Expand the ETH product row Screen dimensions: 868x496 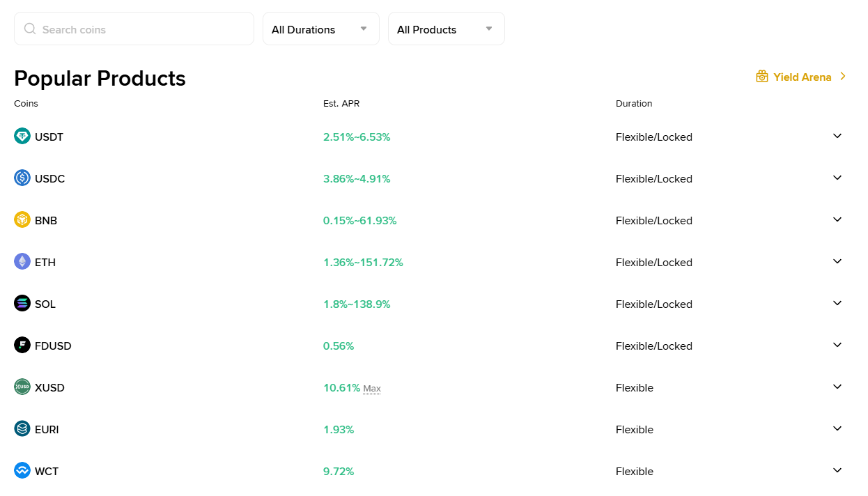point(837,261)
